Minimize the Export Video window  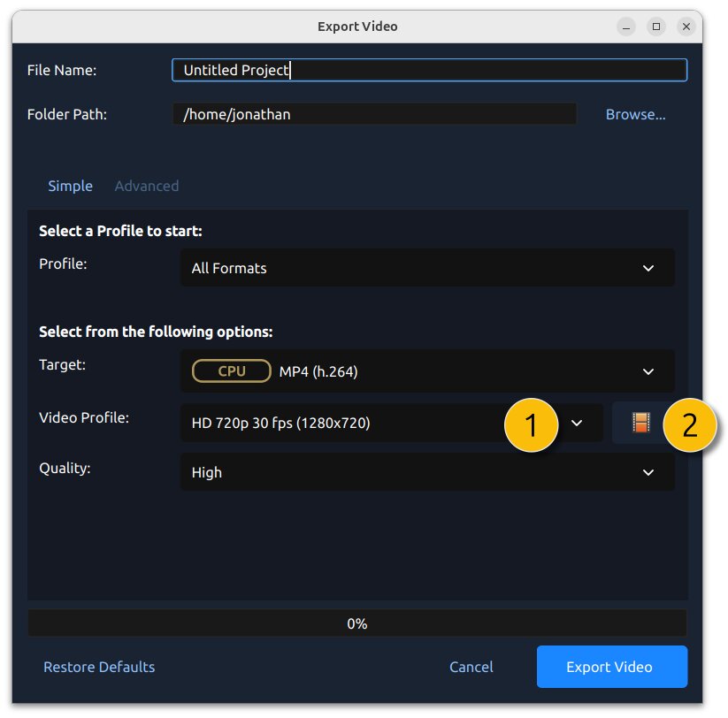[625, 27]
